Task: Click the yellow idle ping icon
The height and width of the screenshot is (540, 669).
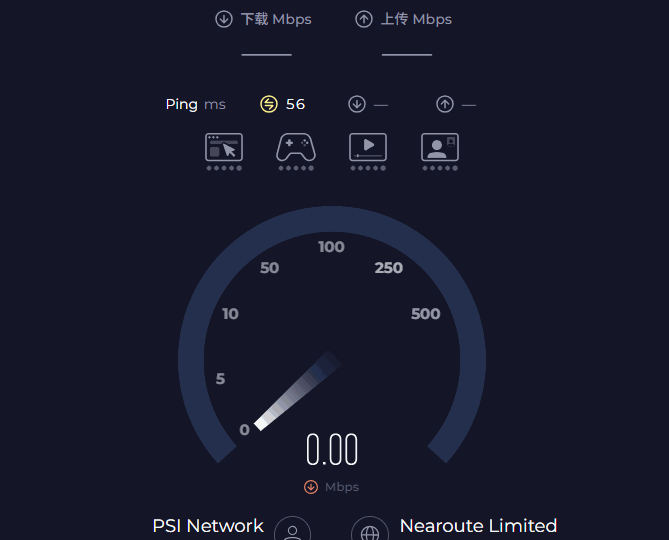Action: 268,104
